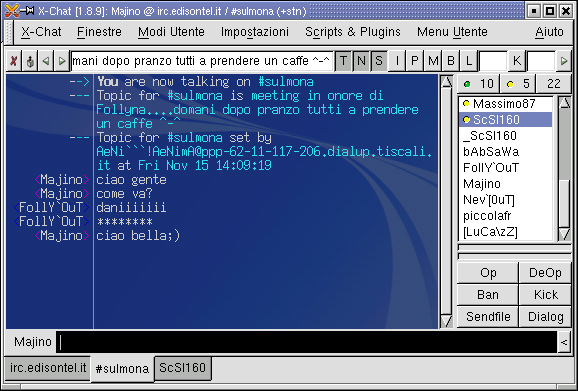
Task: Click the small arrow button right of input box
Action: [x=564, y=342]
